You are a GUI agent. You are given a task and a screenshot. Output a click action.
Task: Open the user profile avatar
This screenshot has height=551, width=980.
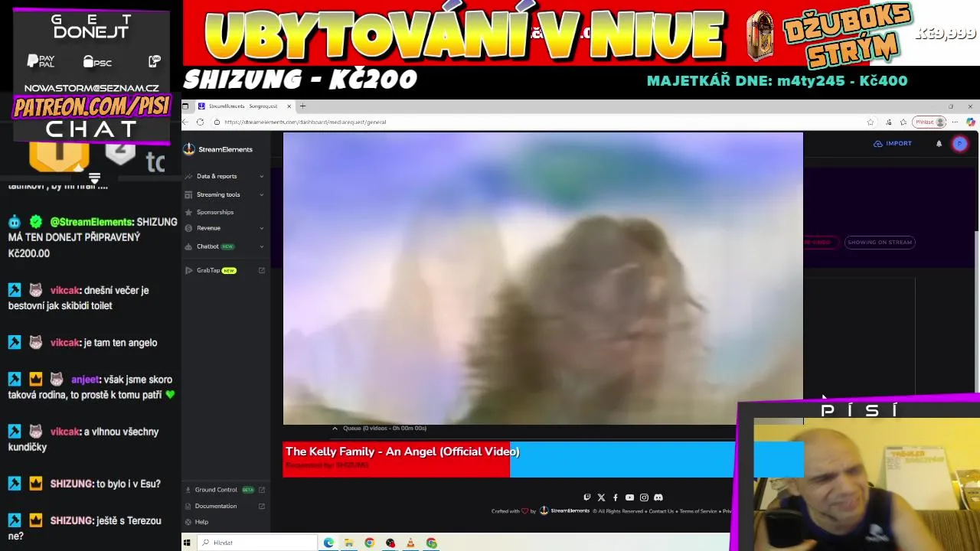[959, 144]
